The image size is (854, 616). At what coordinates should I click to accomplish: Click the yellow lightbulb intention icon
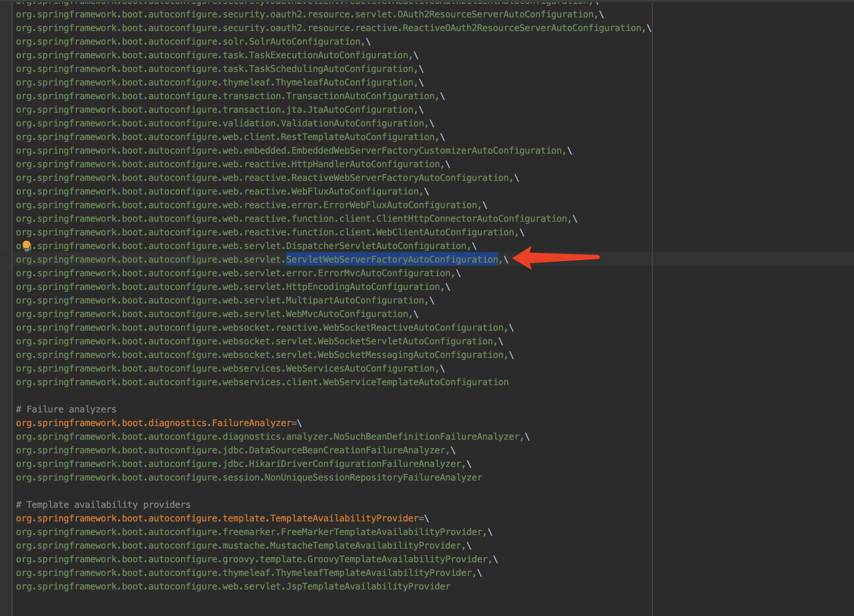(x=26, y=246)
